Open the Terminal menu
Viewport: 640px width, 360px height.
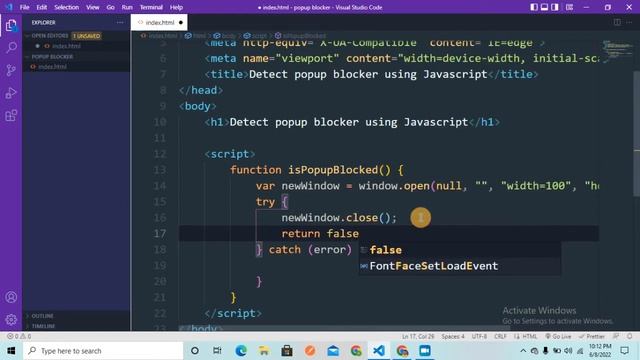coord(151,7)
